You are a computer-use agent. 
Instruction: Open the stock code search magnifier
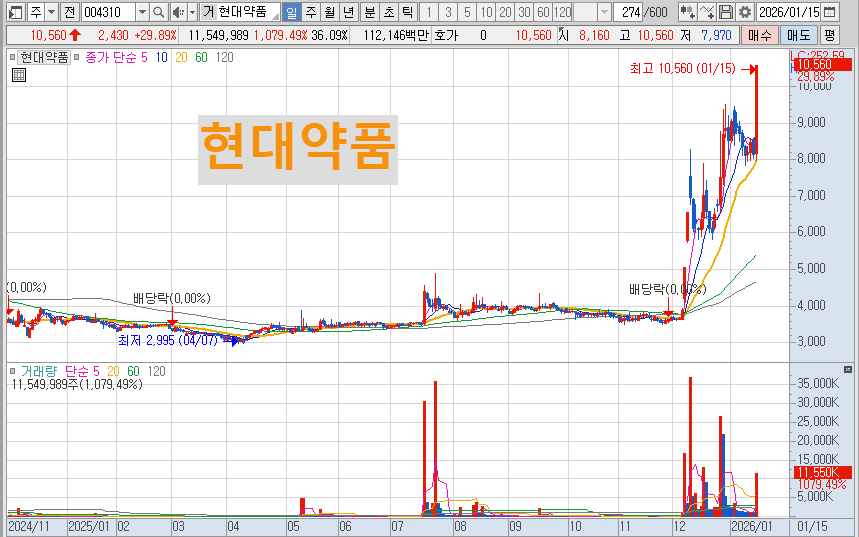(158, 12)
